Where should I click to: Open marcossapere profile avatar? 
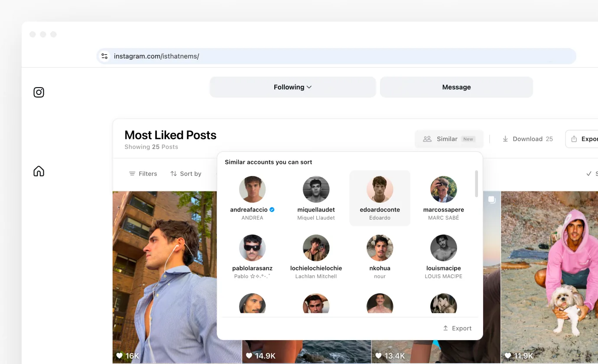click(x=443, y=189)
